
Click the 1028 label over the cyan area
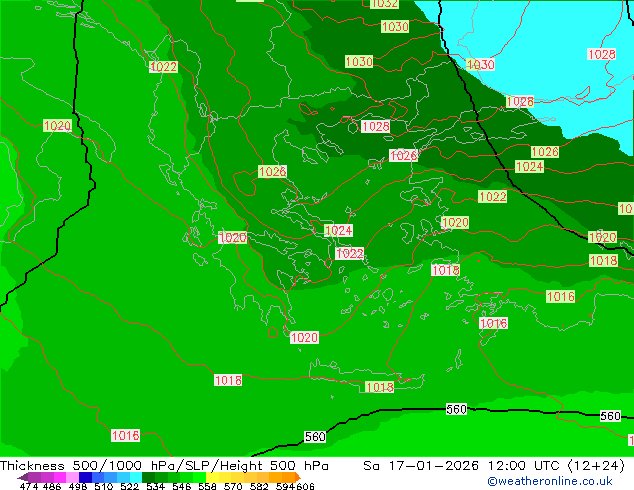602,54
